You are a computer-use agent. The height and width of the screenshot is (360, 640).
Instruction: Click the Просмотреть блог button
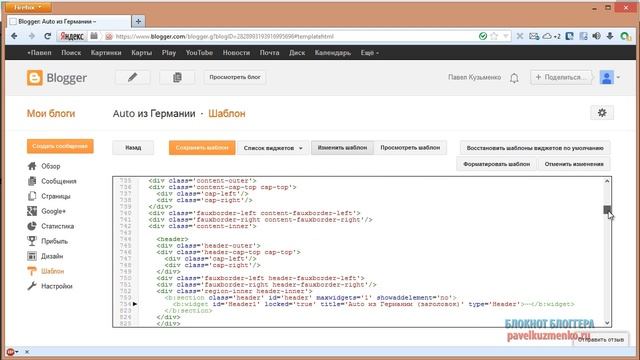click(x=235, y=77)
